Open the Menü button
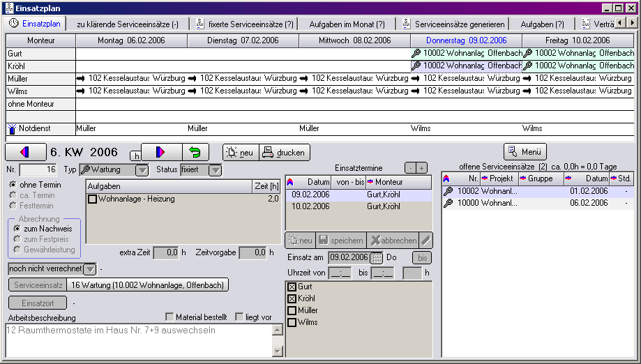The height and width of the screenshot is (364, 641). coord(525,151)
